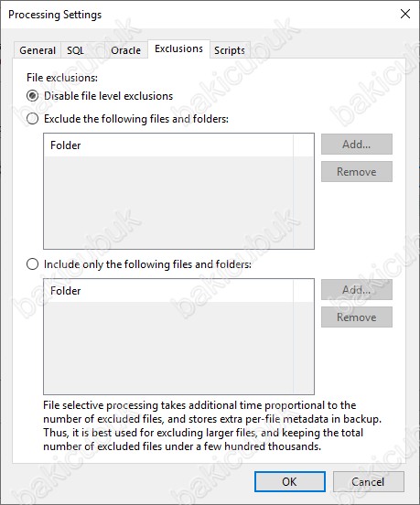
Task: Open the Scripts tab
Action: pyautogui.click(x=230, y=50)
